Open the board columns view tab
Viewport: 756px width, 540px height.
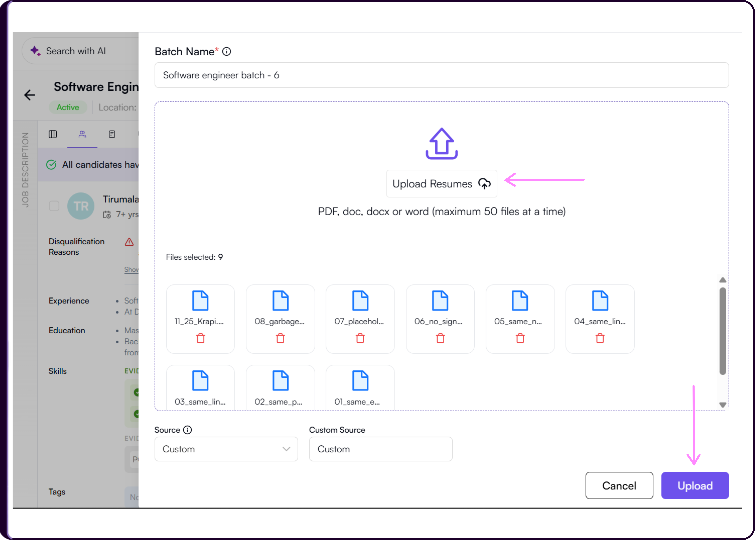[53, 134]
